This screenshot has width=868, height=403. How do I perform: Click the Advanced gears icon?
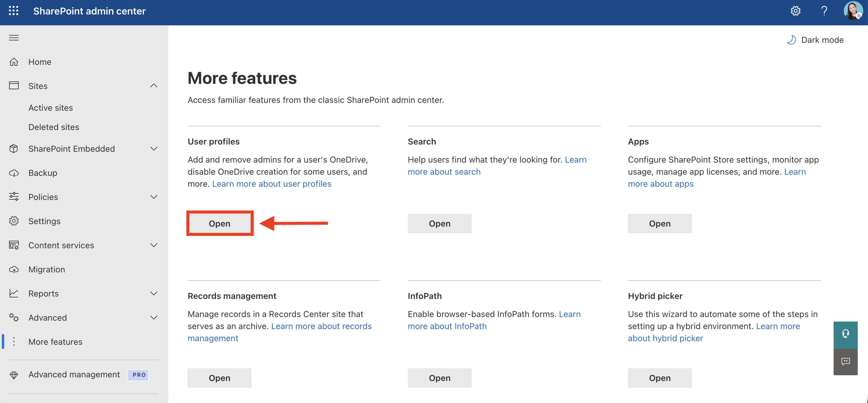click(x=14, y=318)
